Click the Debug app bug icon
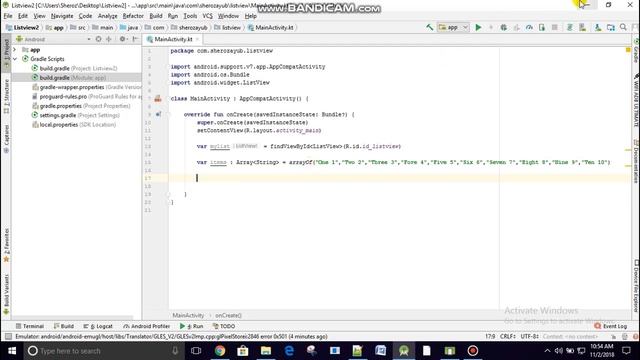The height and width of the screenshot is (360, 640). coord(504,27)
